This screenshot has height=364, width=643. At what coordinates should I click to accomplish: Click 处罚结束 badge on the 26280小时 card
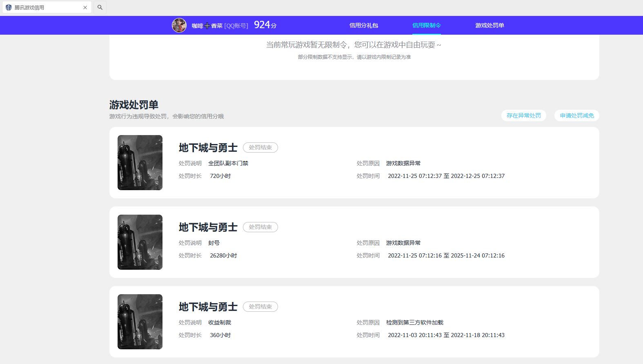[260, 227]
